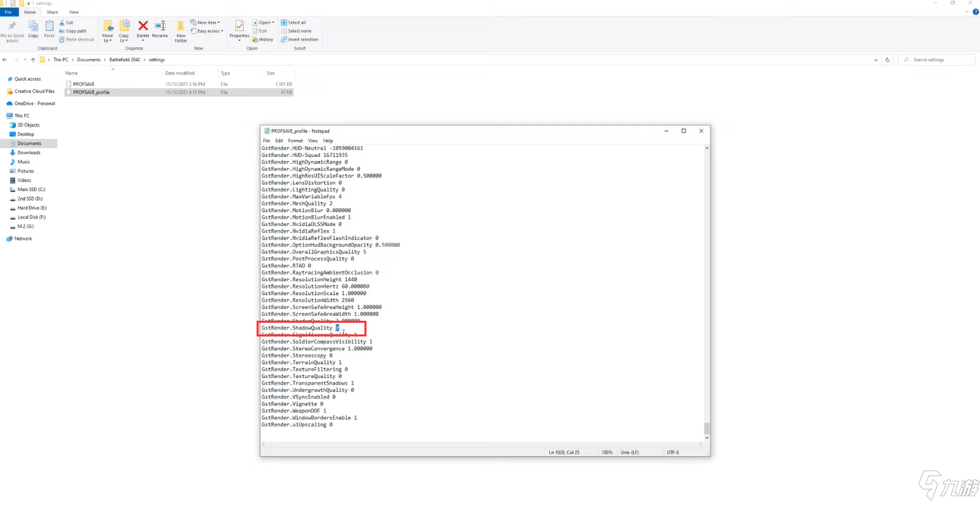The image size is (980, 505).
Task: Click This PC in breadcrumb path
Action: (61, 60)
